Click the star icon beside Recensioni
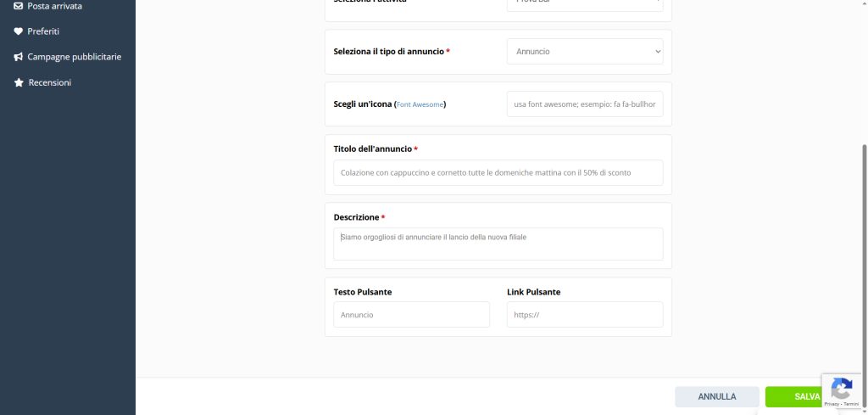Viewport: 868px width, 415px height. (19, 83)
